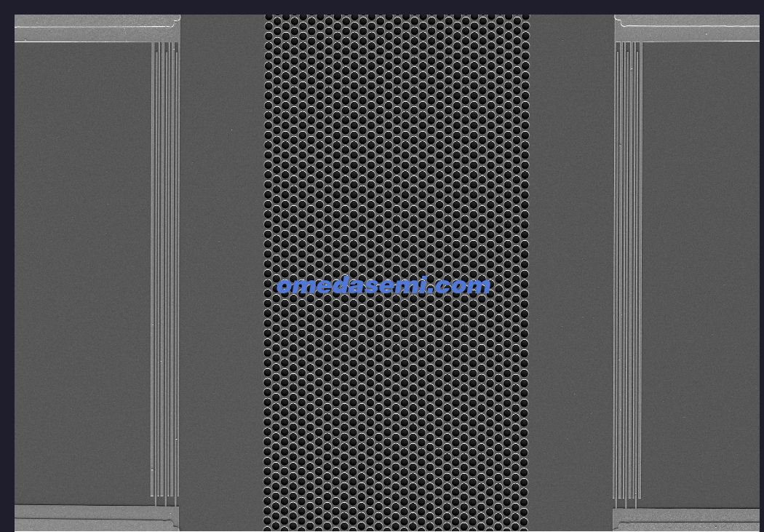Click the large flat plate on the far left
This screenshot has width=764, height=532.
tap(81, 269)
